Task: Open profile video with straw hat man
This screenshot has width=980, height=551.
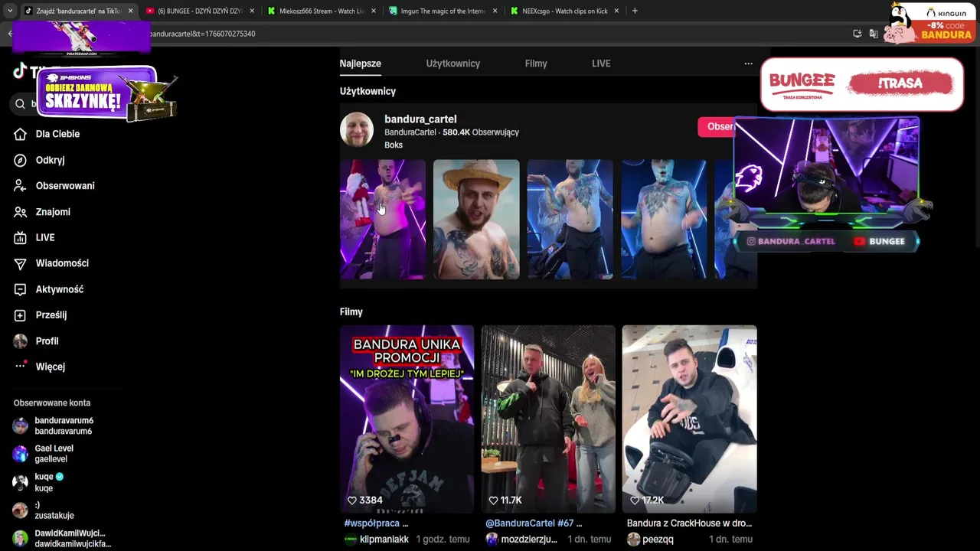Action: 476,220
